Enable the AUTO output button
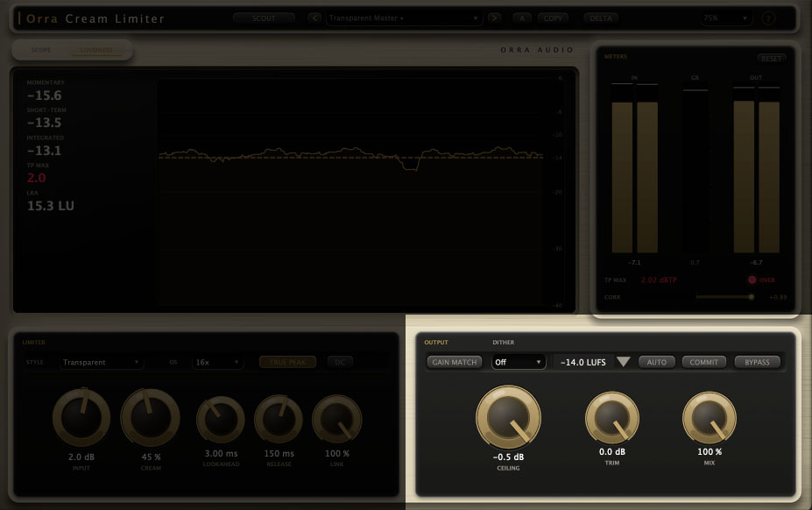The height and width of the screenshot is (510, 812). coord(657,362)
